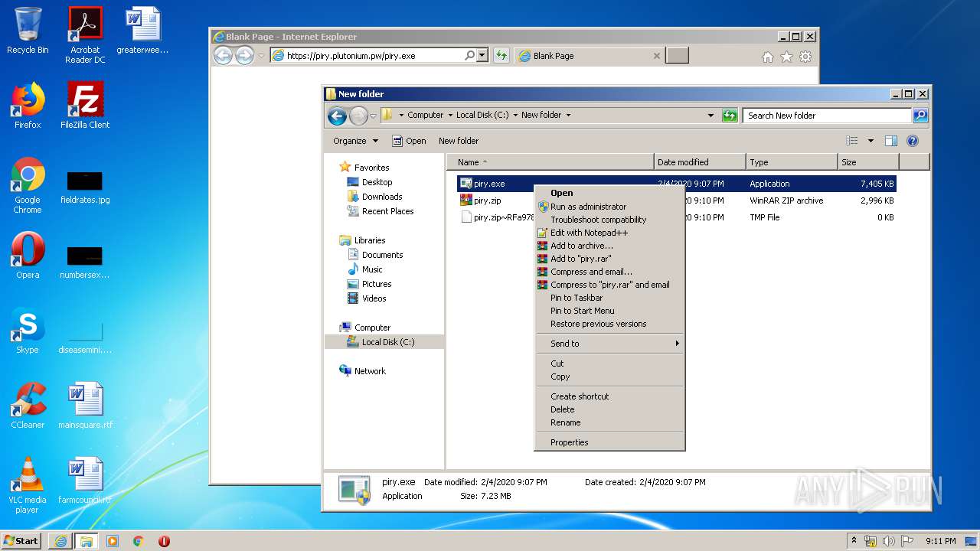Expand Computer breadcrumb arrow
980x551 pixels.
pos(450,116)
